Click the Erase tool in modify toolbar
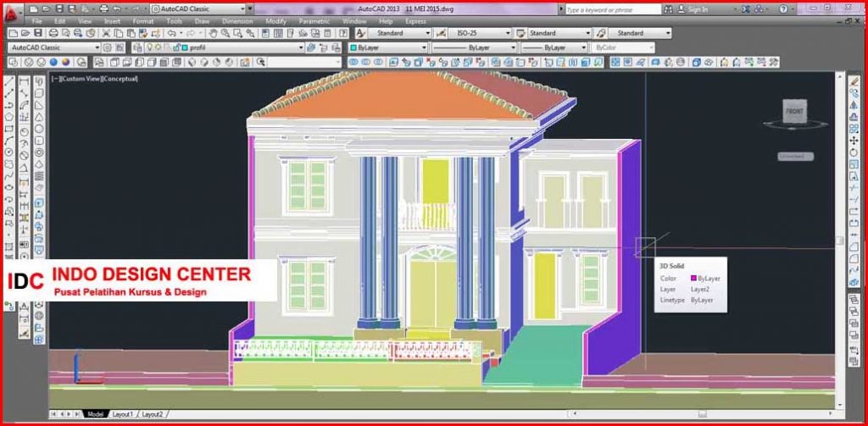 point(854,81)
